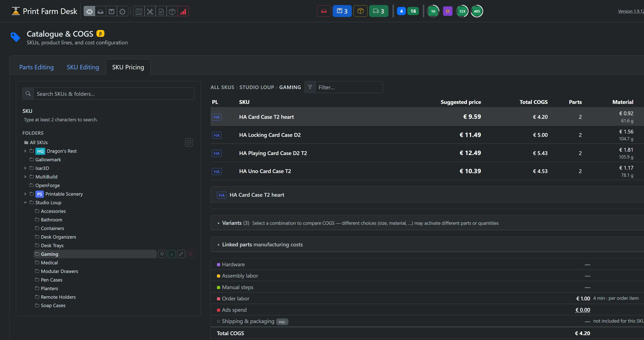Image resolution: width=644 pixels, height=340 pixels.
Task: Select the HA Uno Card Case T2 row
Action: [427, 171]
